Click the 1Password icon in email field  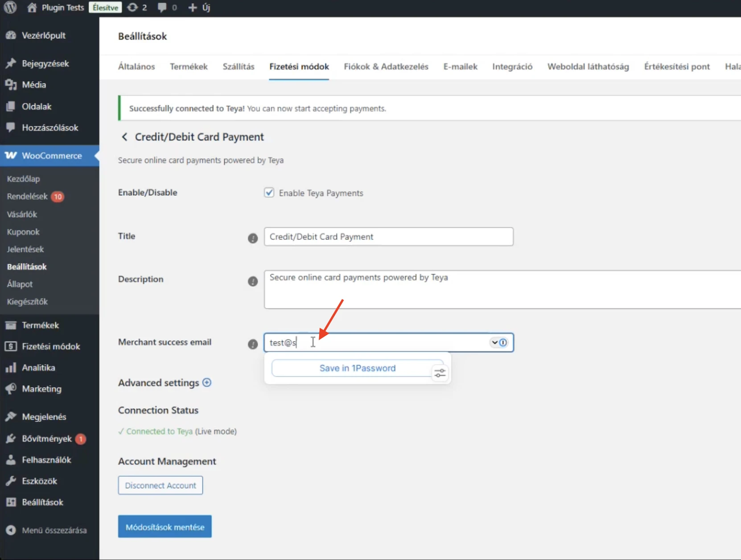click(x=503, y=342)
